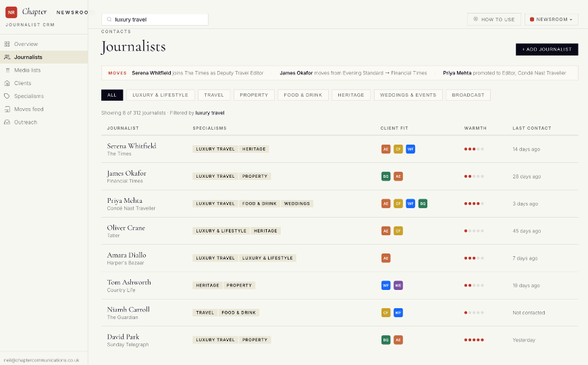Click Serena Whitfield's AE client badge
Viewport: 588px width, 365px height.
[x=386, y=149]
